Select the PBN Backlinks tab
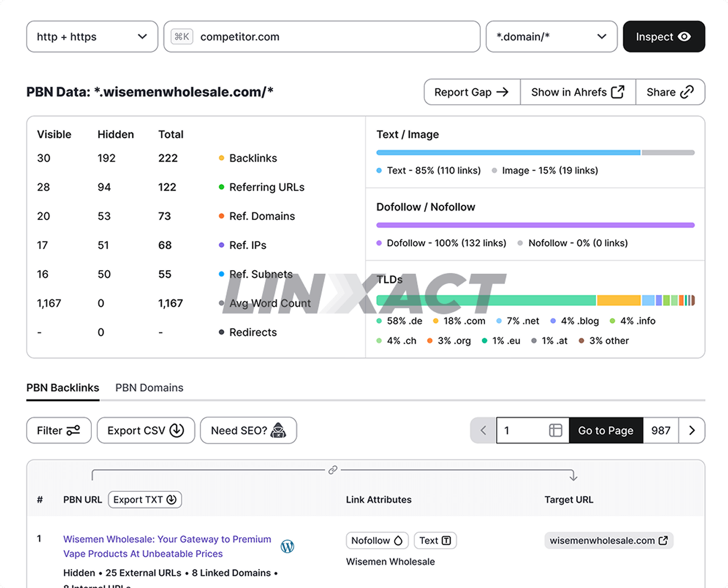Image resolution: width=728 pixels, height=588 pixels. click(x=63, y=387)
